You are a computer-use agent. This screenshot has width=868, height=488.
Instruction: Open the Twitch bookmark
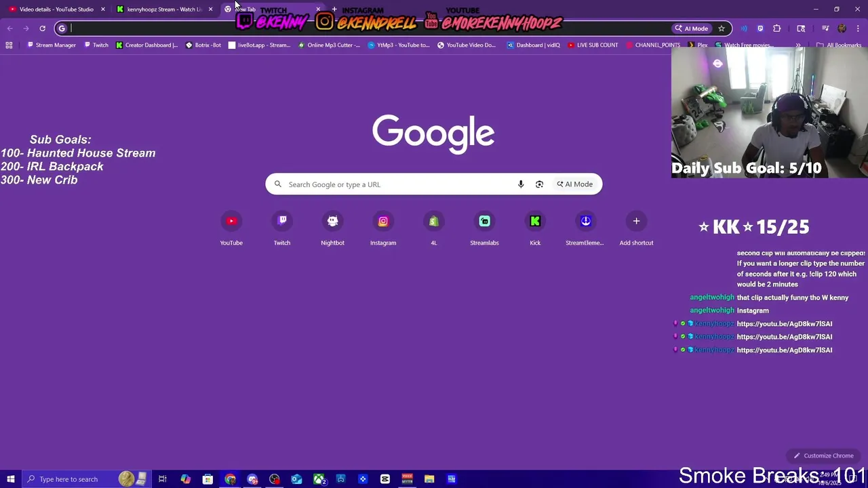pos(96,45)
